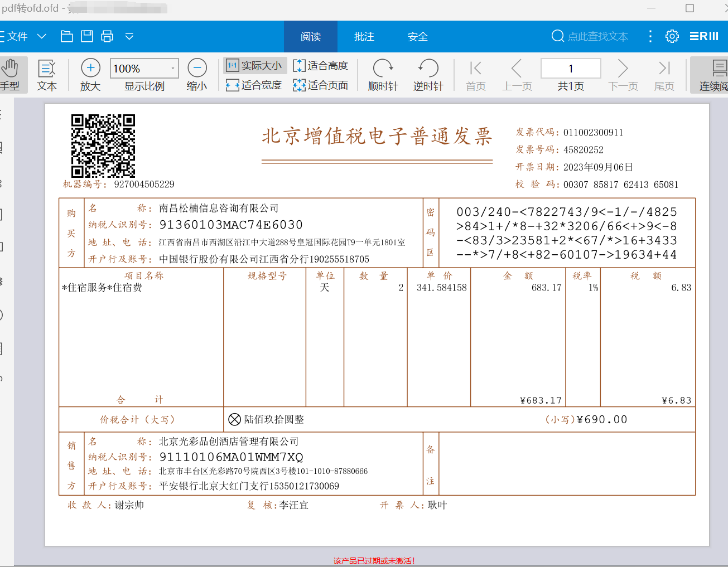Click the invoice QR code
The height and width of the screenshot is (567, 728).
103,146
